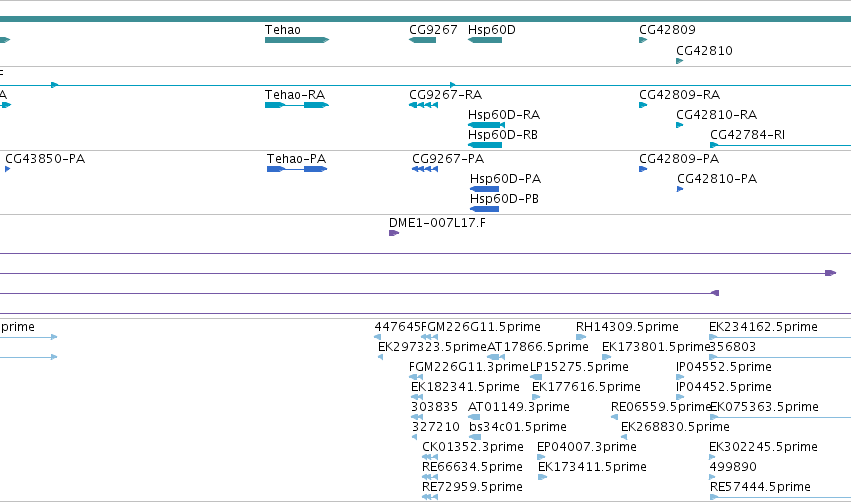The image size is (851, 502).
Task: Select the CG9267-PA protein arrows
Action: point(425,169)
